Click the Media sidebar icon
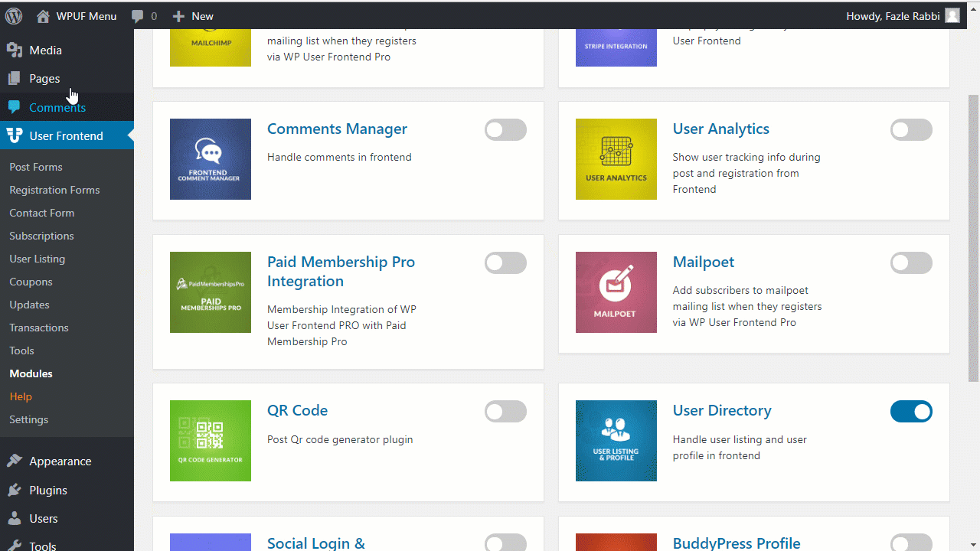This screenshot has width=980, height=551. click(x=15, y=51)
